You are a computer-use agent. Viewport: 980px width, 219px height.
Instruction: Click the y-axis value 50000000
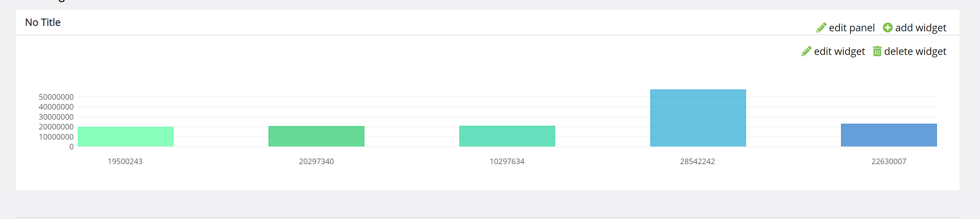[56, 97]
